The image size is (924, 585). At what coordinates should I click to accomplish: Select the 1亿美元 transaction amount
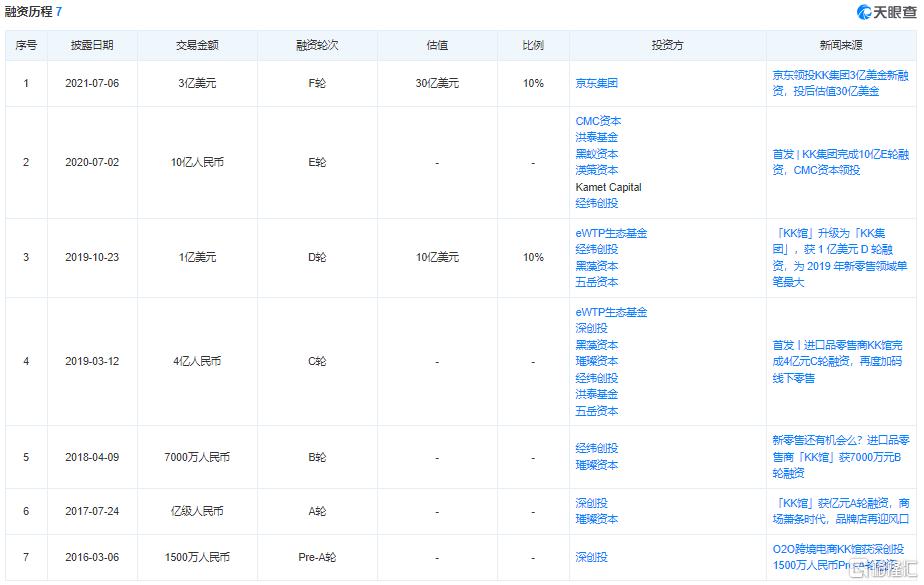(197, 257)
